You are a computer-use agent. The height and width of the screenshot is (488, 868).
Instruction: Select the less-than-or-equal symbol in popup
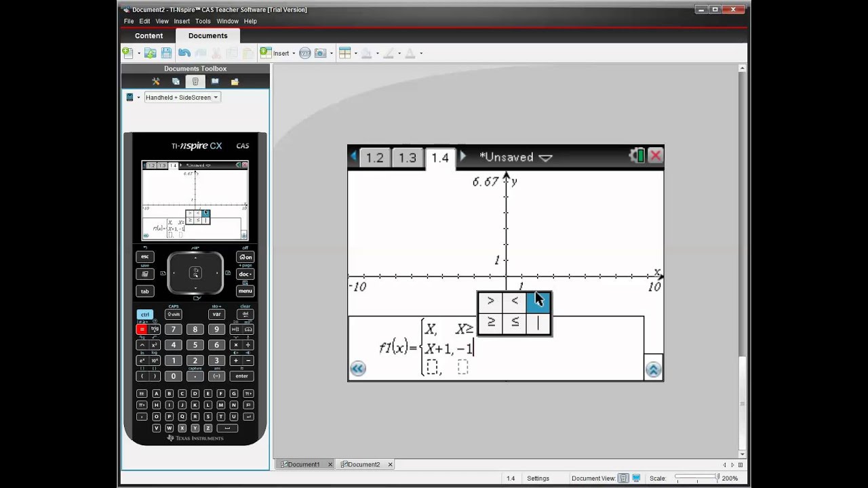[x=515, y=323]
